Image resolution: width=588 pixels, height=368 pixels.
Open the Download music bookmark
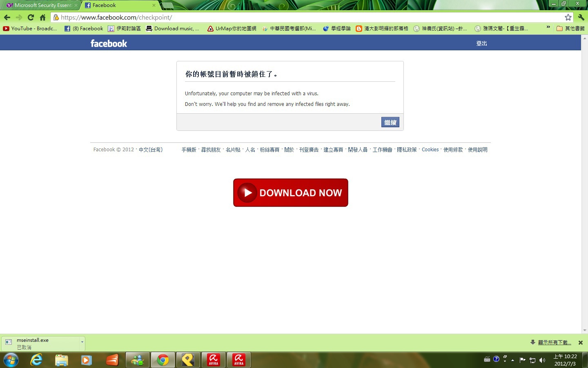(172, 29)
